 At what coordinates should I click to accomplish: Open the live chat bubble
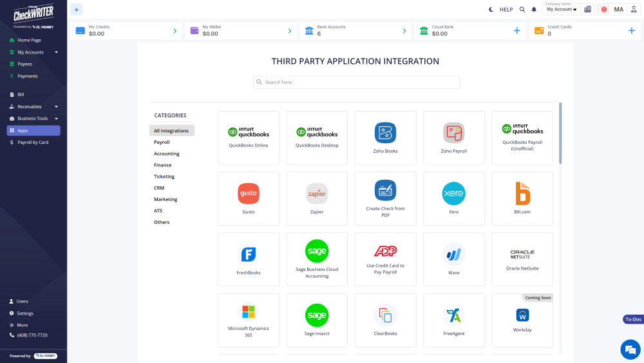(x=629, y=349)
